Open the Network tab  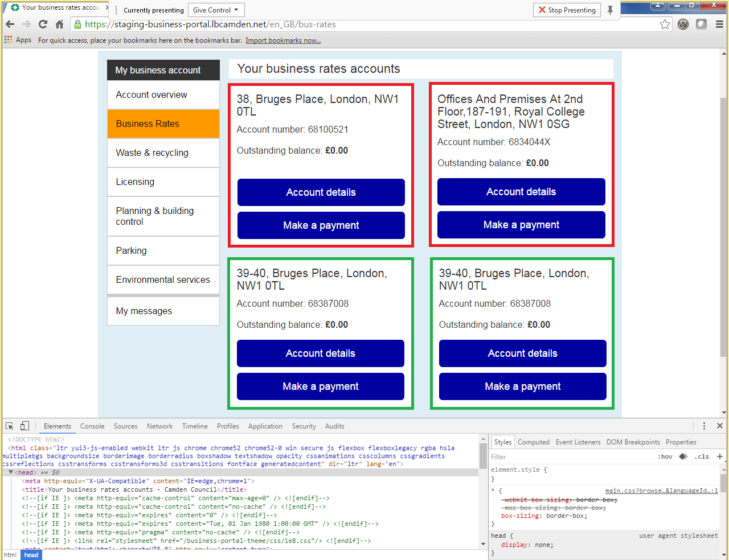pos(159,426)
